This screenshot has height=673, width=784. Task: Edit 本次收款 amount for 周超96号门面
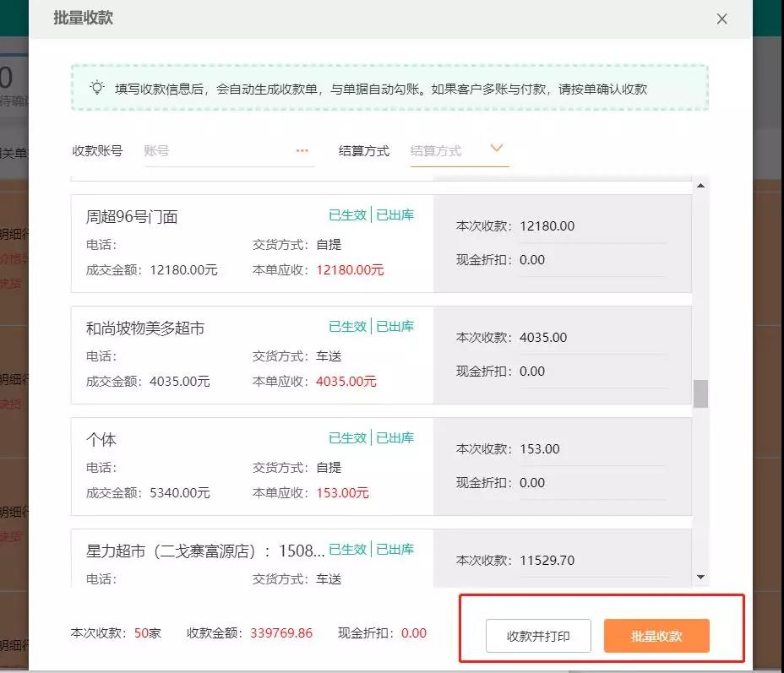coord(591,226)
